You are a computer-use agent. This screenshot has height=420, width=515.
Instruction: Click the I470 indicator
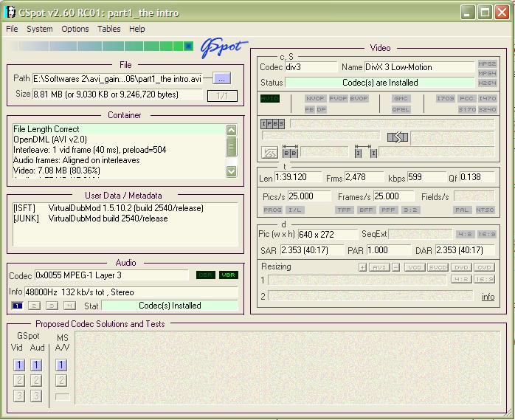[487, 98]
